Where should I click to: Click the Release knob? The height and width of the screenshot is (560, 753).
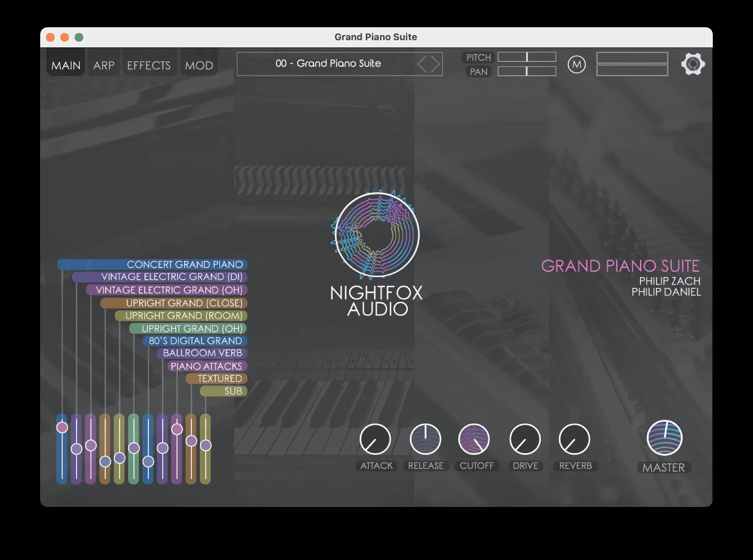[426, 439]
